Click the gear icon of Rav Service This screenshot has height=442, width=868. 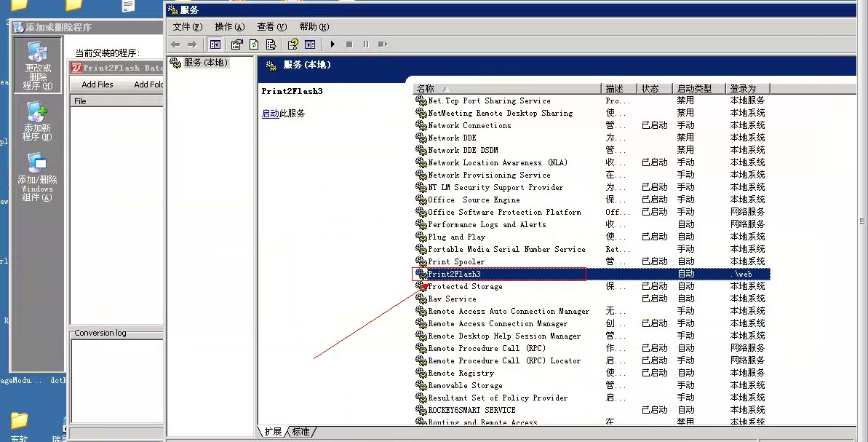[x=421, y=299]
